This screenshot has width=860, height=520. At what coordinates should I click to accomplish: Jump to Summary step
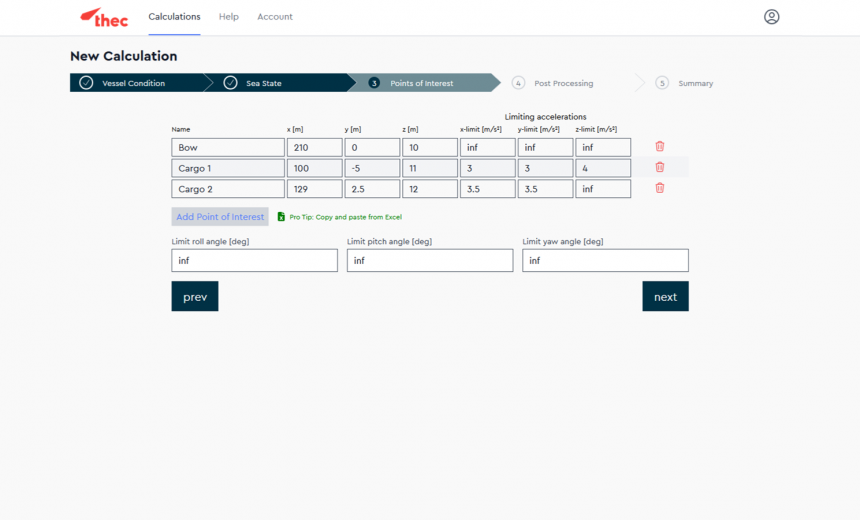(x=695, y=83)
